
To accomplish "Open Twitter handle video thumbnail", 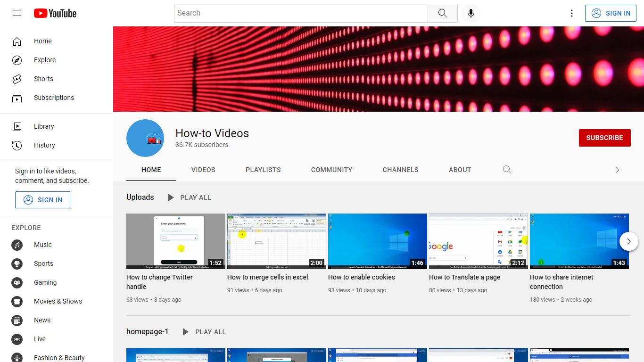I will pyautogui.click(x=176, y=241).
